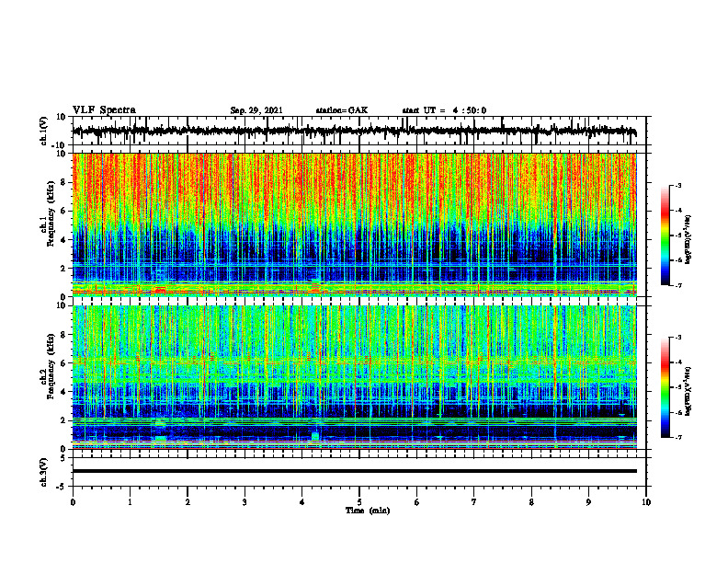
Task: Click the time axis tick label "2"
Action: (188, 502)
